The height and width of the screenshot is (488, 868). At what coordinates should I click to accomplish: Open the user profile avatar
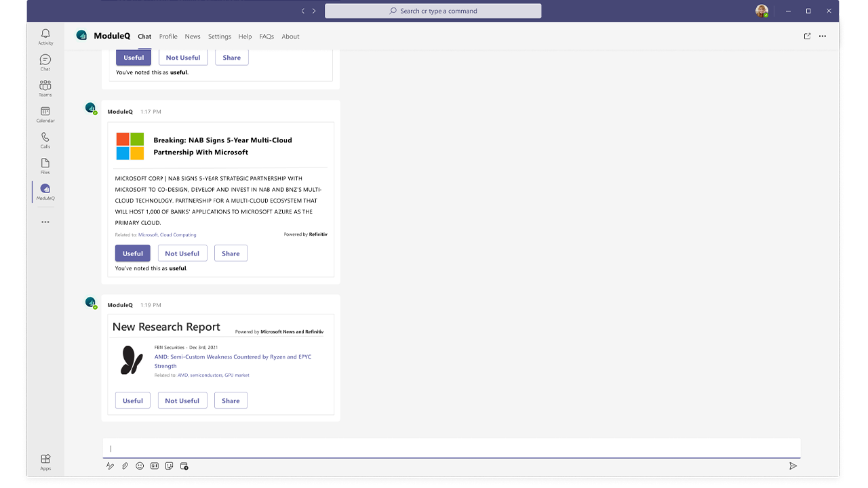click(762, 11)
